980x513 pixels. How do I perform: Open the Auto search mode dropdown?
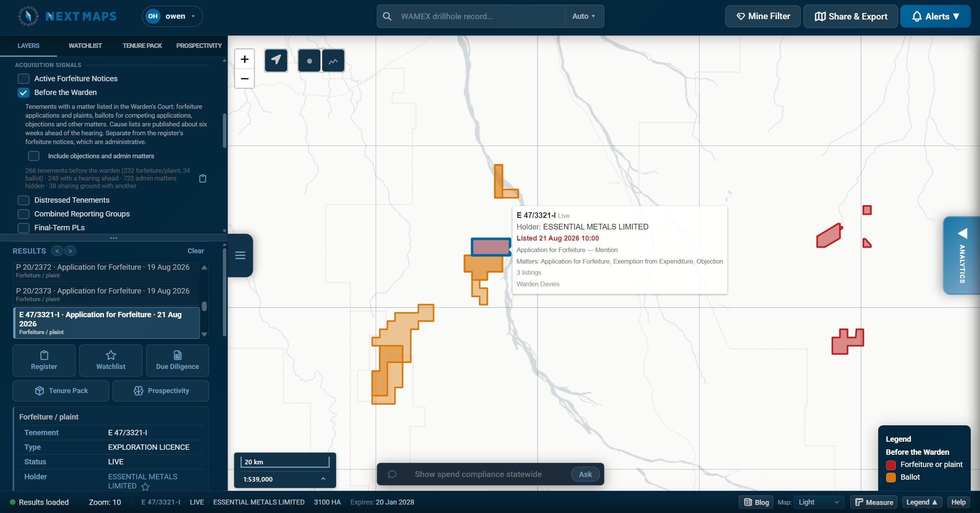click(x=584, y=16)
